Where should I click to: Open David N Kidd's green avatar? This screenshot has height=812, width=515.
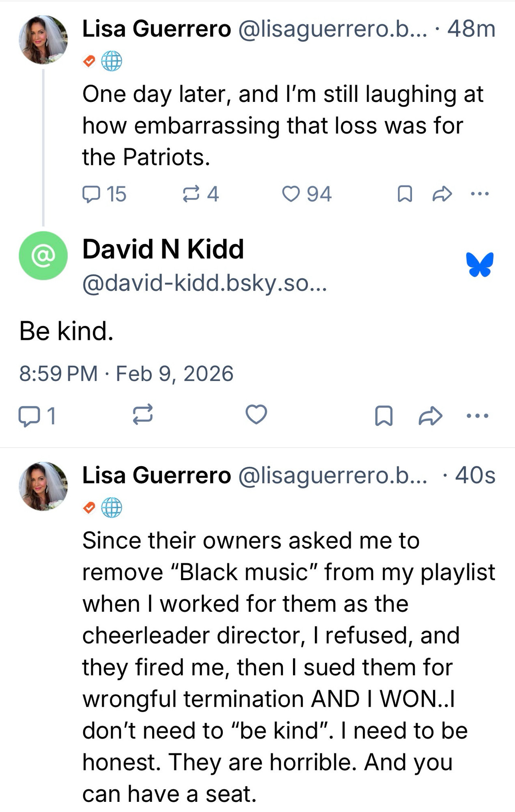point(43,255)
